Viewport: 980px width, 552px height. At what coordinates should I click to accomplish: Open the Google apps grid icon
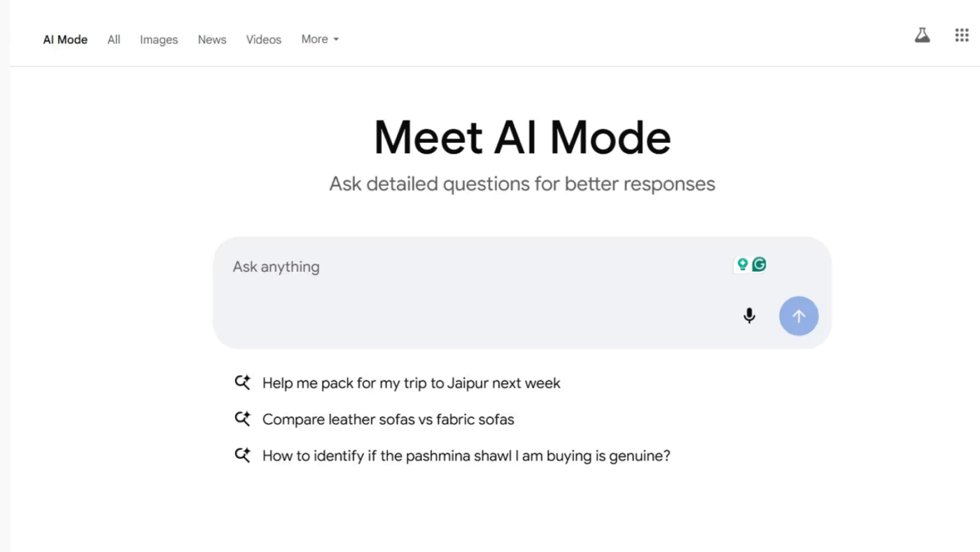962,34
